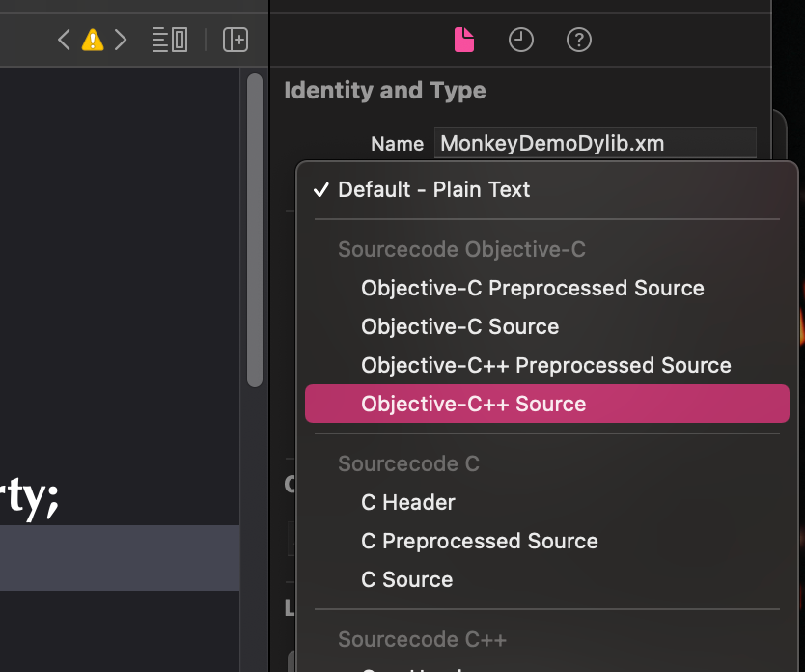The height and width of the screenshot is (672, 805).
Task: Open the editor options lines icon
Action: [170, 40]
